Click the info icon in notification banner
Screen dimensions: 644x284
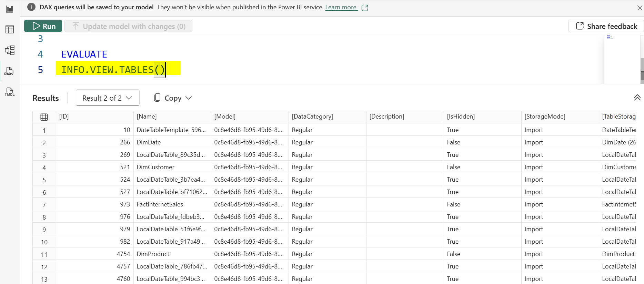click(x=31, y=7)
